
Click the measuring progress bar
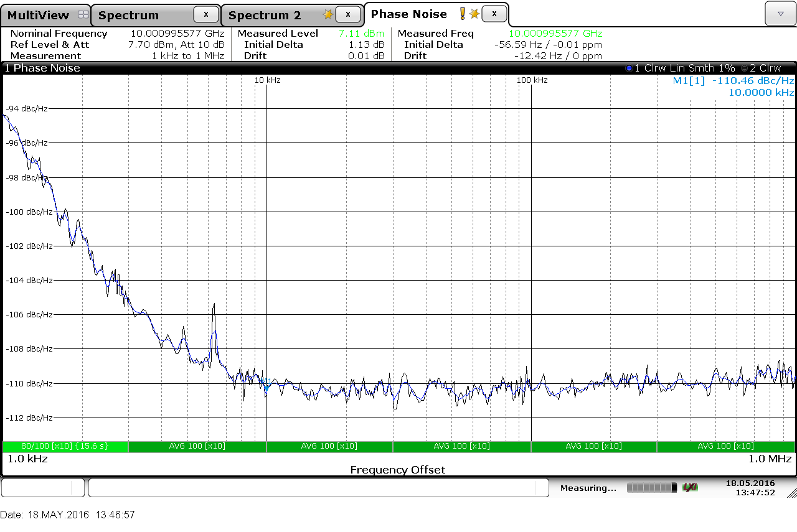pos(651,487)
